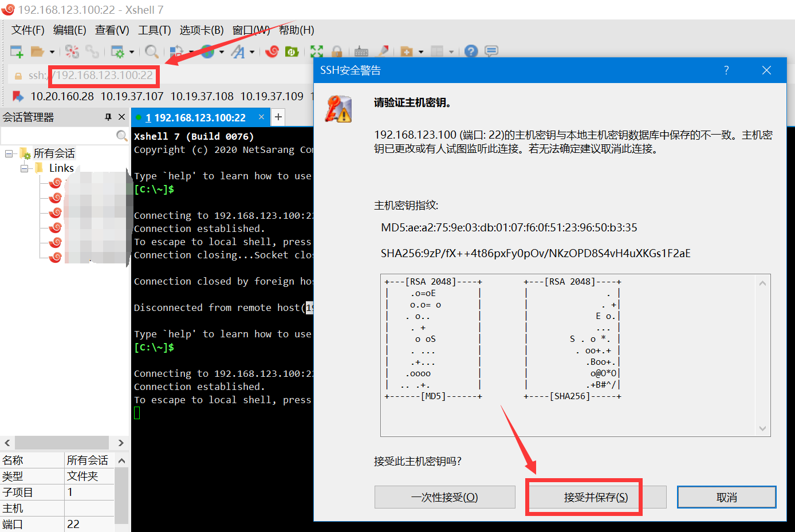Click the SHA256 fingerprint text
This screenshot has height=532, width=795.
[x=536, y=253]
